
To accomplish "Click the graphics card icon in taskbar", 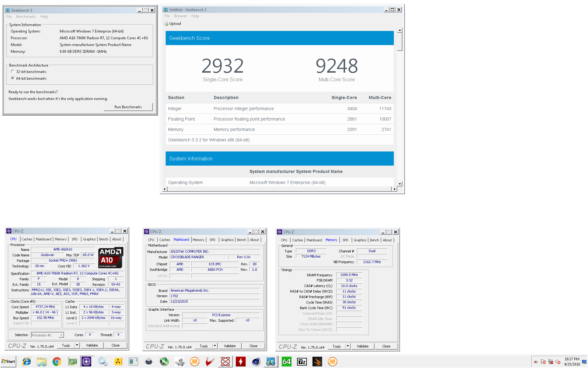I will click(72, 362).
